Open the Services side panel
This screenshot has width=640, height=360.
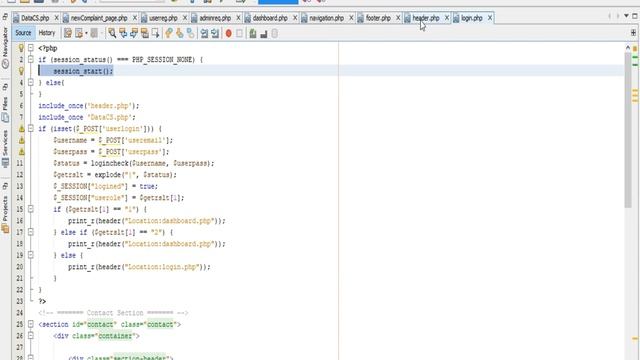5,149
